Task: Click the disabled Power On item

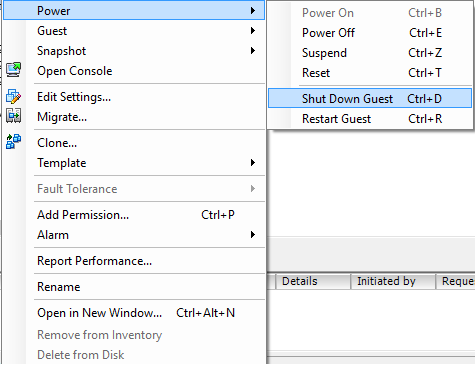Action: (x=370, y=13)
